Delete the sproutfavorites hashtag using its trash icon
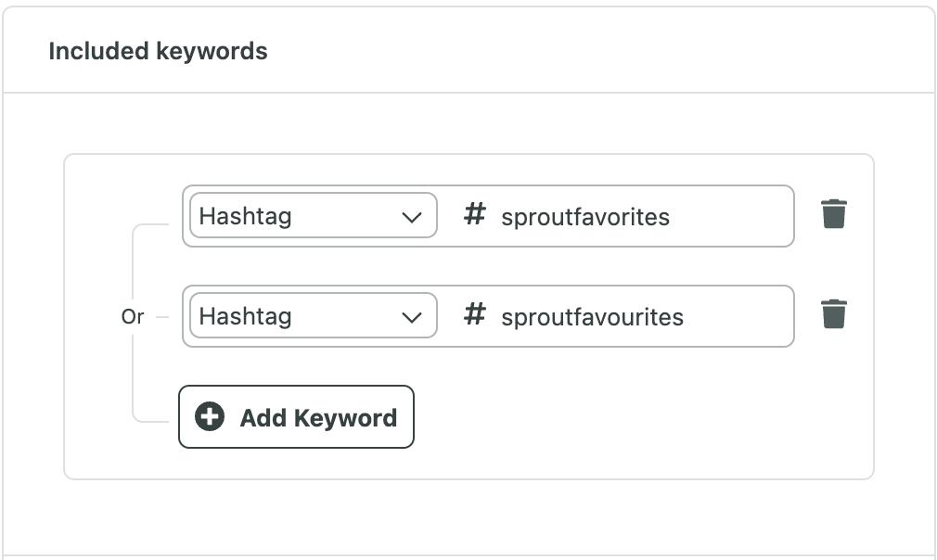Image resolution: width=937 pixels, height=560 pixels. (834, 214)
